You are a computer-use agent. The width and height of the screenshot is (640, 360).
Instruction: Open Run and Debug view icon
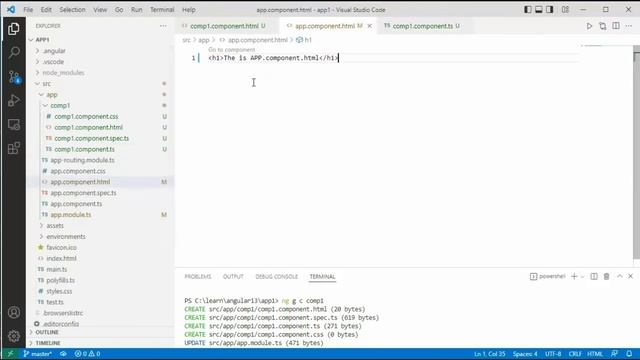coord(13,100)
